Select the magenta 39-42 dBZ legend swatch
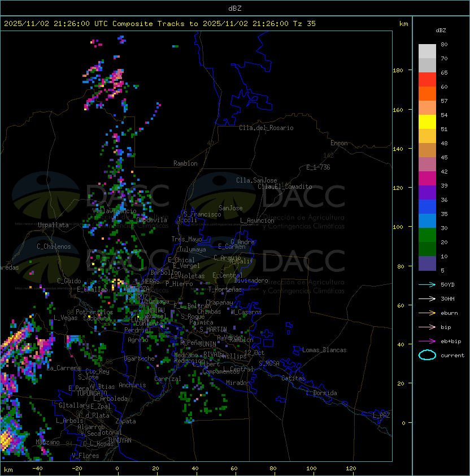 [427, 179]
